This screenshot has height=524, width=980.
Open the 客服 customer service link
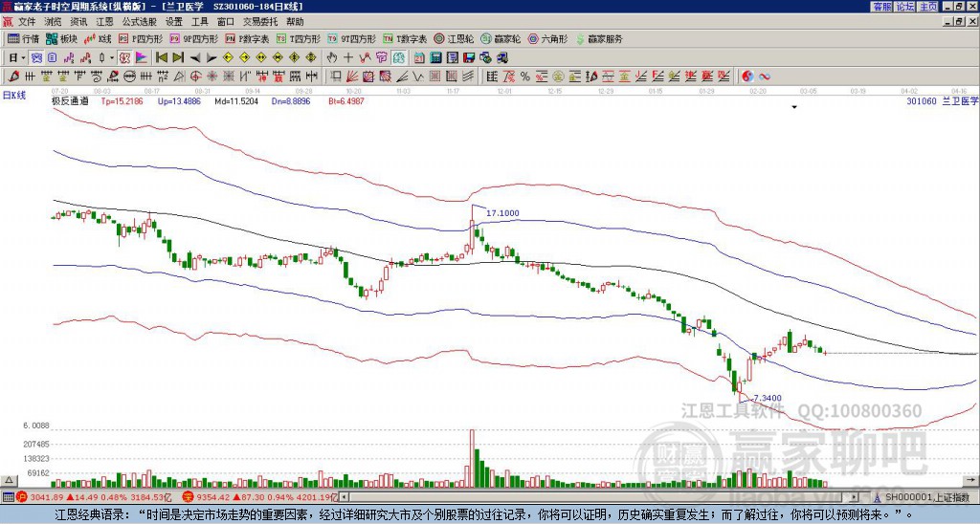pyautogui.click(x=881, y=7)
